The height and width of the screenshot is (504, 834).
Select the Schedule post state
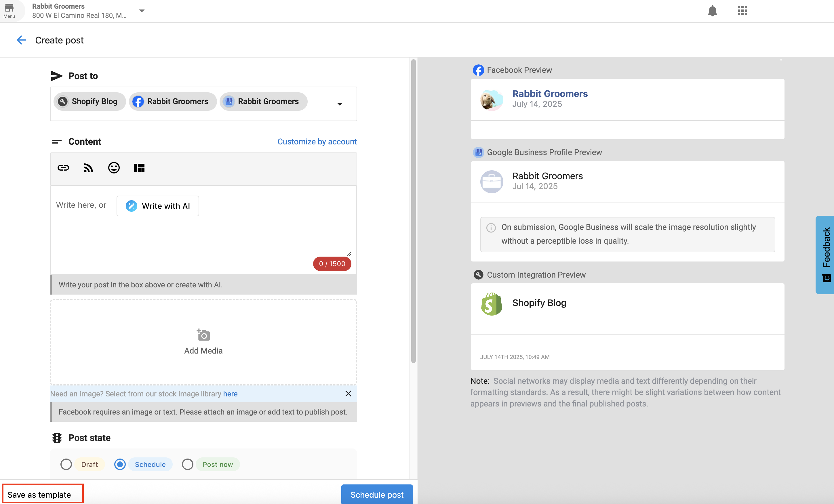point(120,464)
